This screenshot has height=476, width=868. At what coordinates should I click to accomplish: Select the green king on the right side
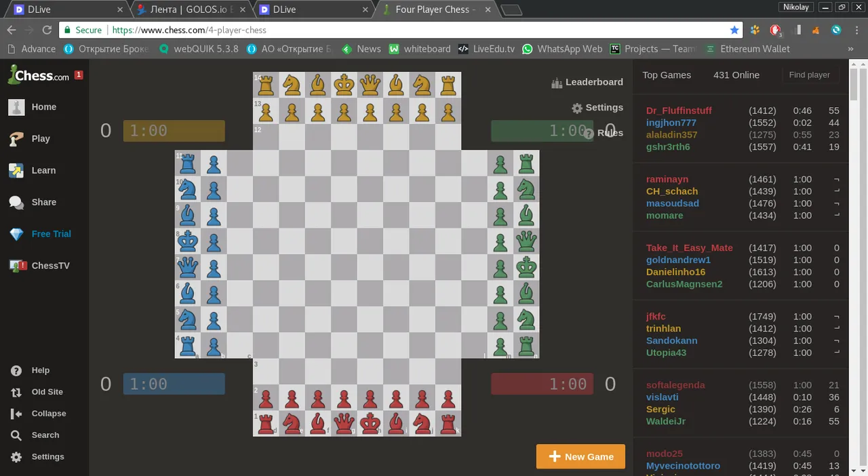click(x=526, y=266)
